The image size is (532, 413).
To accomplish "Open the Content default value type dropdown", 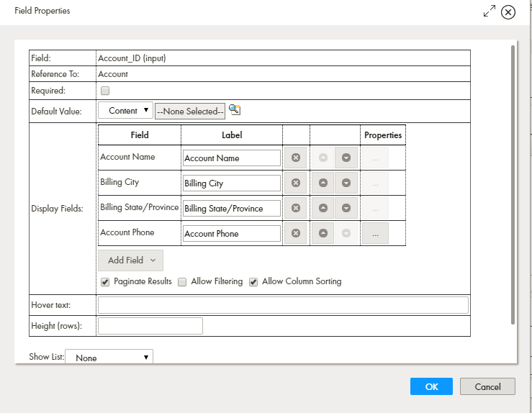I will coord(125,111).
